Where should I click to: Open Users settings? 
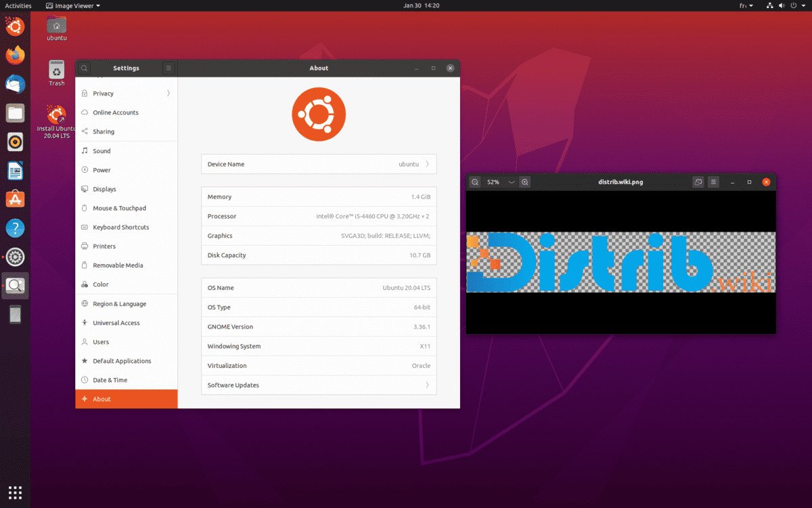point(127,342)
